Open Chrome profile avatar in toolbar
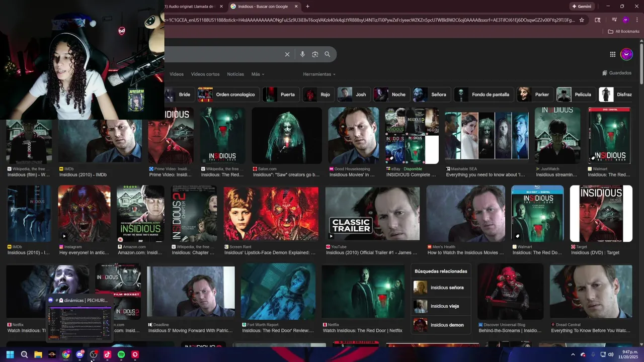Viewport: 644px width, 362px height. (x=625, y=20)
